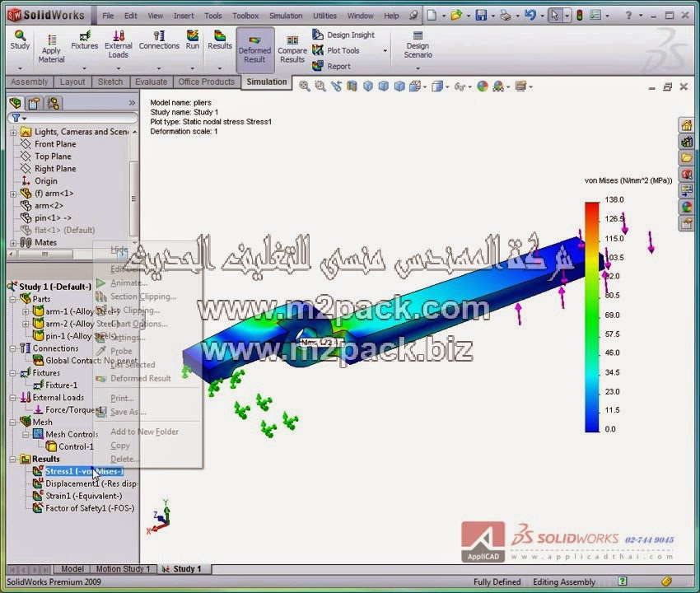Open Fixtures tool
The width and height of the screenshot is (700, 593).
click(x=84, y=40)
